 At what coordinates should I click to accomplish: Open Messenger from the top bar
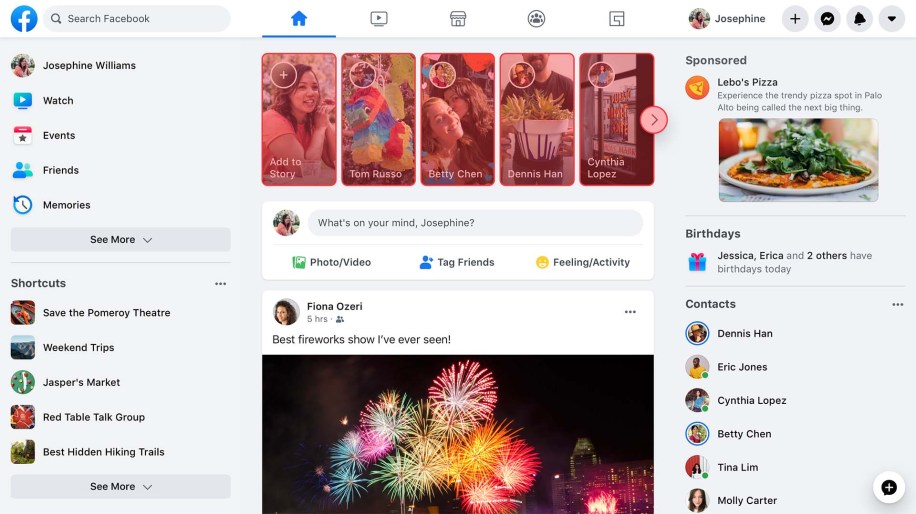(827, 18)
